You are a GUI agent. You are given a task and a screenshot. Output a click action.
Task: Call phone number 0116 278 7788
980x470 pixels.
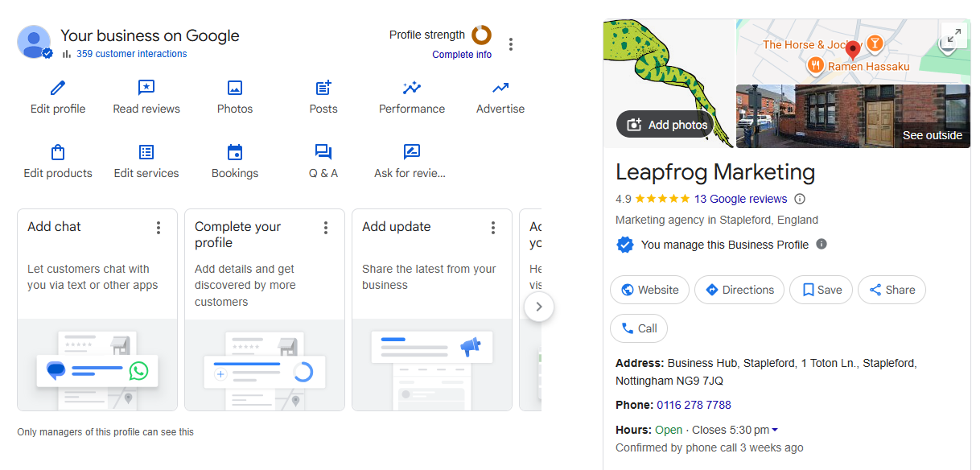coord(694,405)
